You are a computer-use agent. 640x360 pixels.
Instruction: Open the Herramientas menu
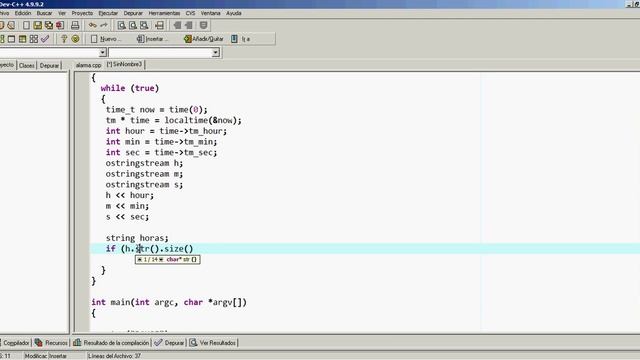coord(164,13)
